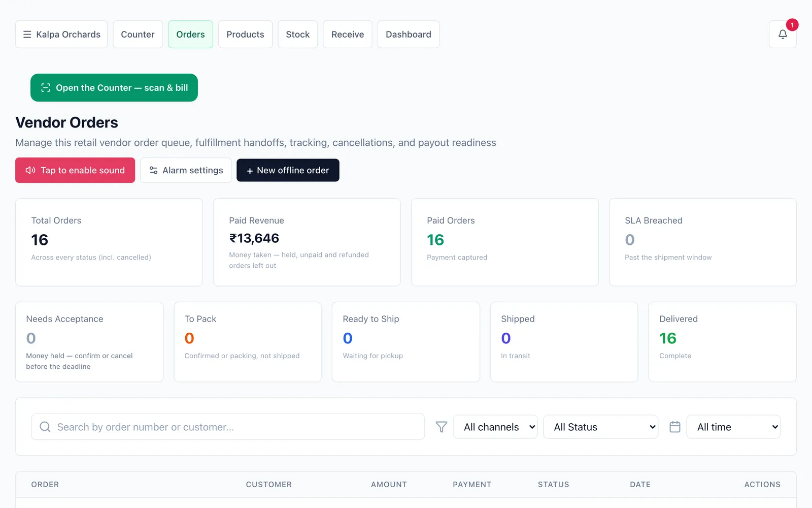The image size is (812, 508).
Task: Switch to the Counter tab
Action: [x=138, y=35]
